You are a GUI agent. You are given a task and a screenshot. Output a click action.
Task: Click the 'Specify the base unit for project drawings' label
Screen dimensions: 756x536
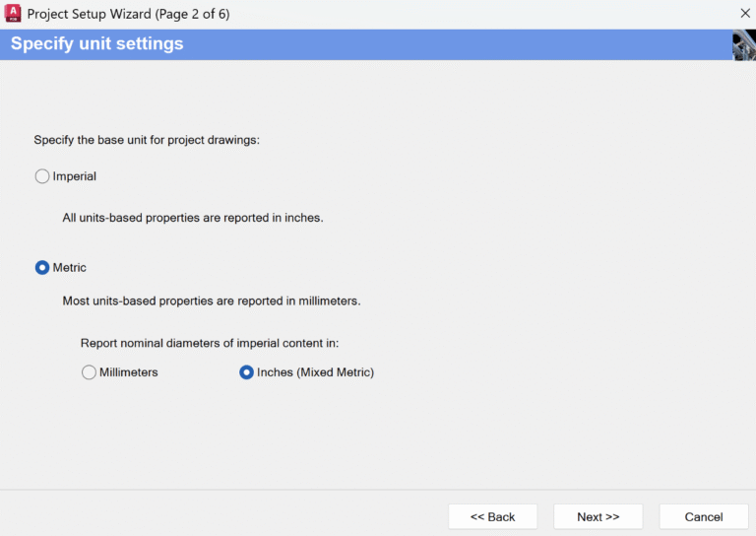click(x=147, y=140)
